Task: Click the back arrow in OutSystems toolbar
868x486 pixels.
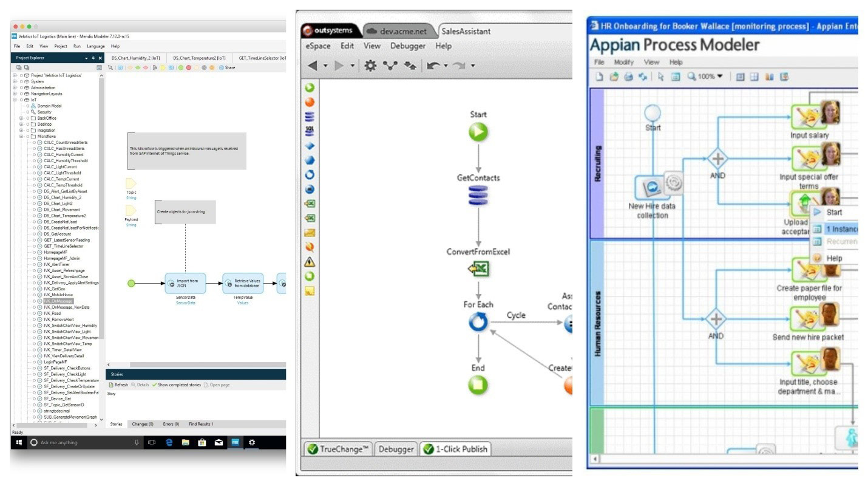Action: (x=313, y=66)
